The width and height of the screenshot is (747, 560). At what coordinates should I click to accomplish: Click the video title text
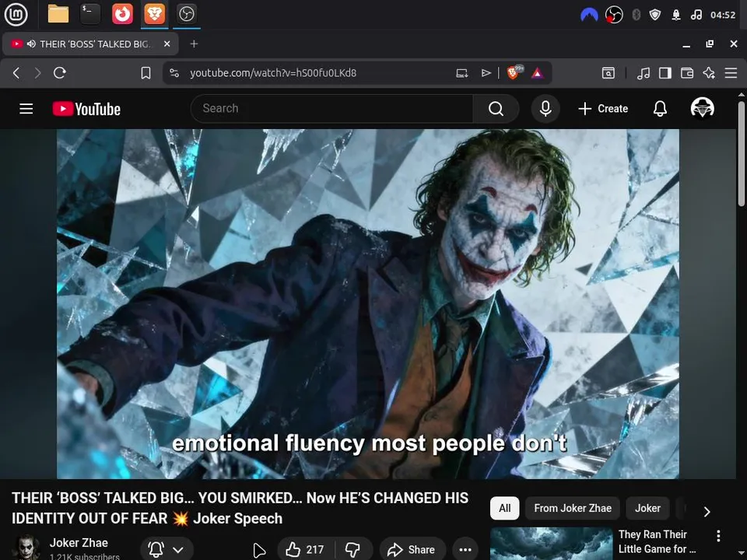coord(240,508)
